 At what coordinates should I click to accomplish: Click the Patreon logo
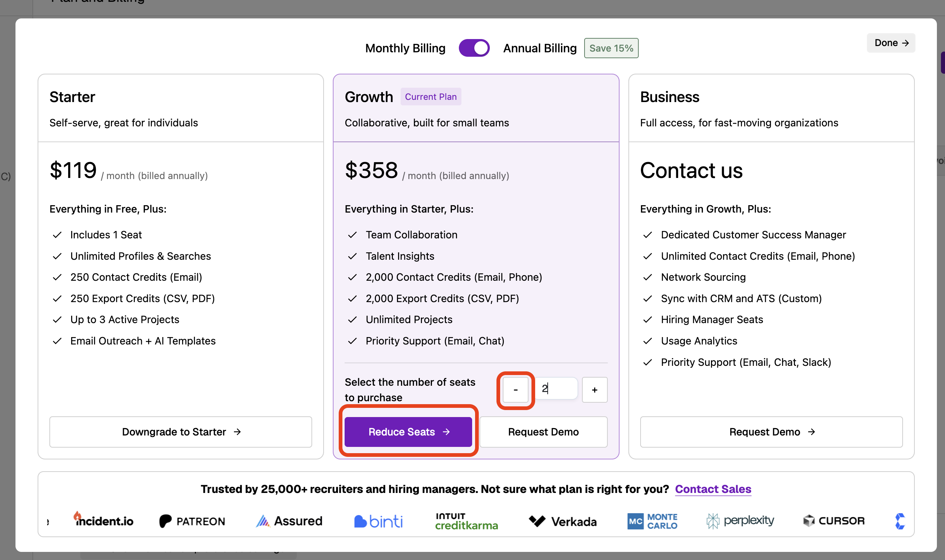tap(192, 521)
